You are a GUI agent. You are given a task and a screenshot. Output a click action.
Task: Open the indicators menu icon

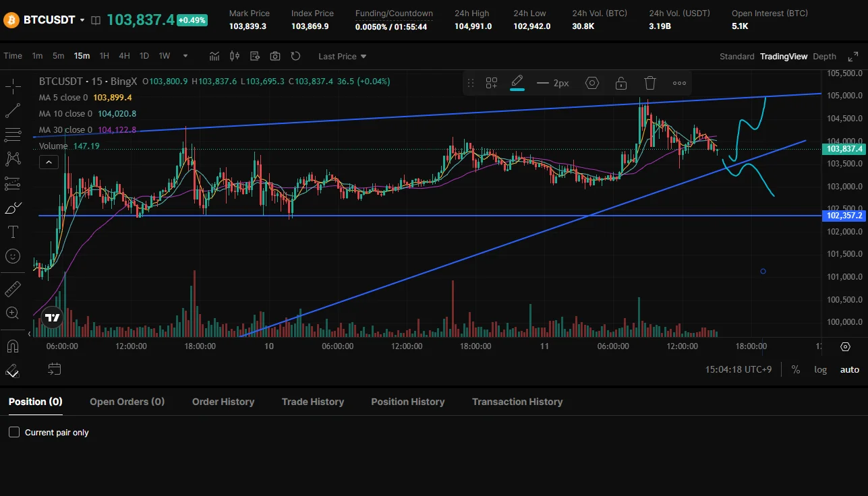tap(214, 56)
